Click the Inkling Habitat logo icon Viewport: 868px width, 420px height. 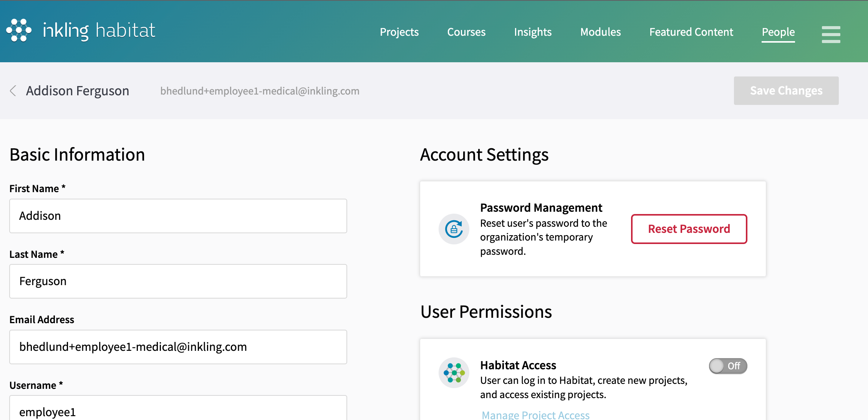[x=19, y=30]
